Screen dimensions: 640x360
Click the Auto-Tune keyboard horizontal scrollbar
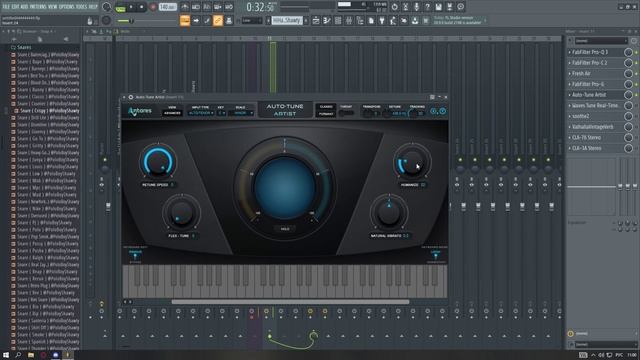[290, 302]
